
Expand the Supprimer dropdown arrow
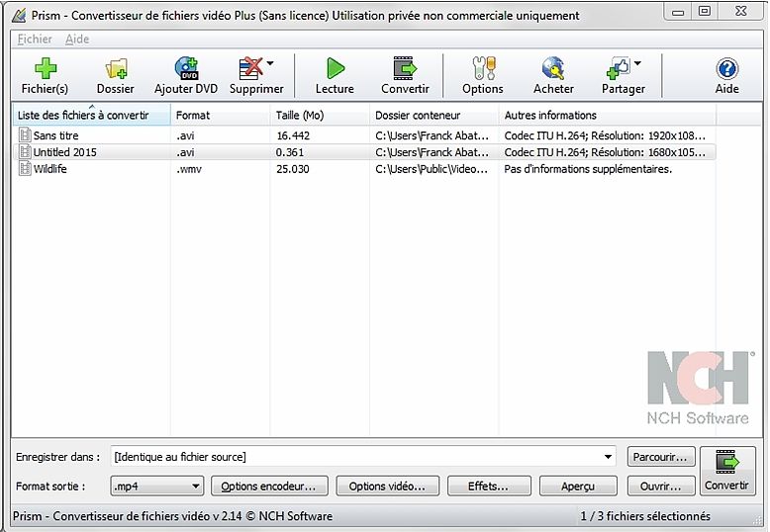point(270,64)
